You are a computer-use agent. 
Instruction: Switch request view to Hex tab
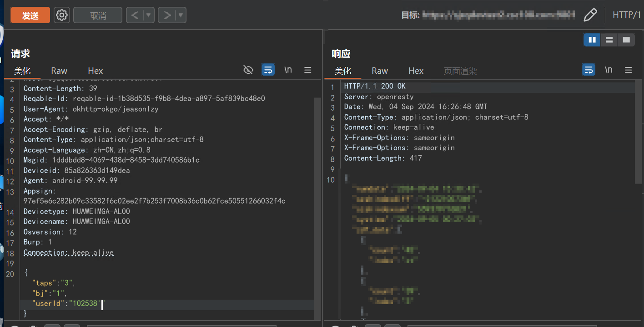(x=95, y=71)
